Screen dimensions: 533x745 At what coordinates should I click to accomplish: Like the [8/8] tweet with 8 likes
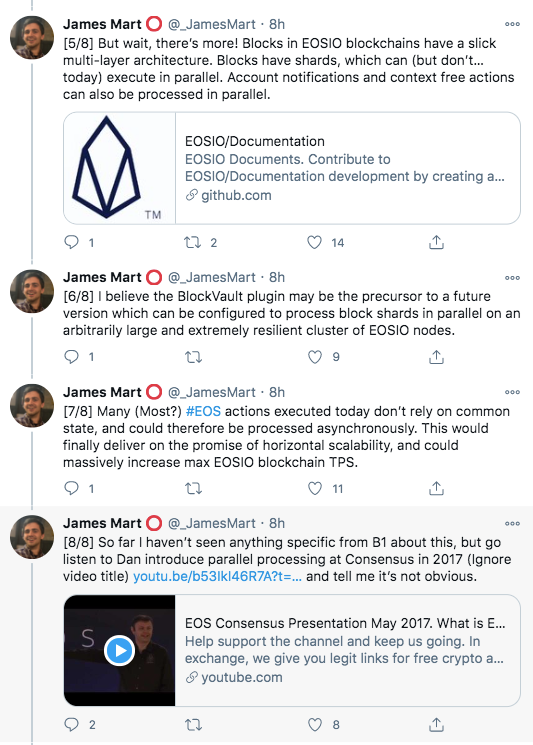pyautogui.click(x=315, y=725)
